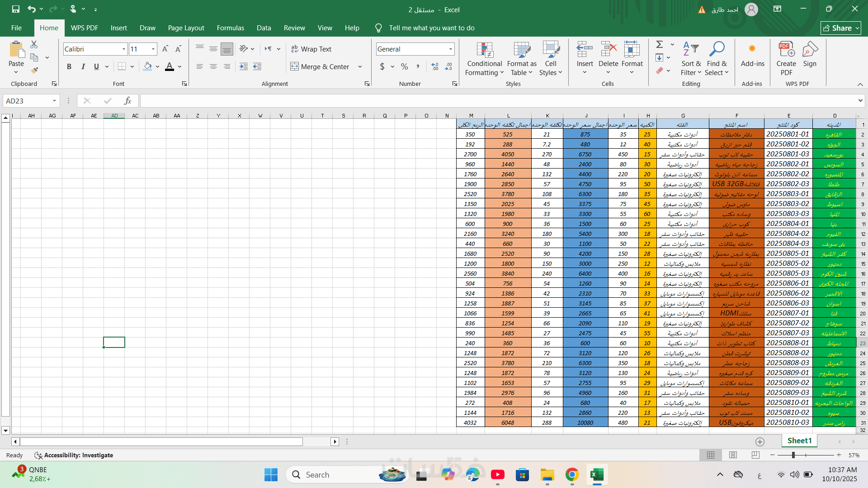The width and height of the screenshot is (868, 488).
Task: Open Excel from the Windows taskbar
Action: click(597, 475)
